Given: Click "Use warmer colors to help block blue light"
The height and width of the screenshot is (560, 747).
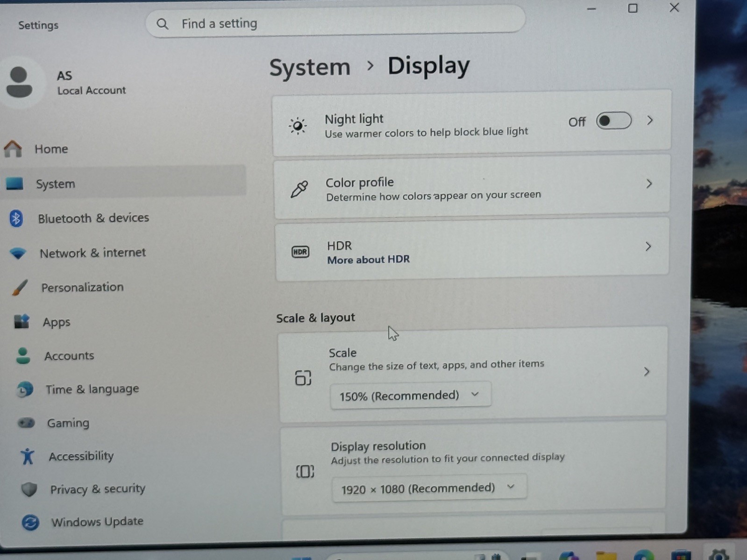Looking at the screenshot, I should click(426, 133).
